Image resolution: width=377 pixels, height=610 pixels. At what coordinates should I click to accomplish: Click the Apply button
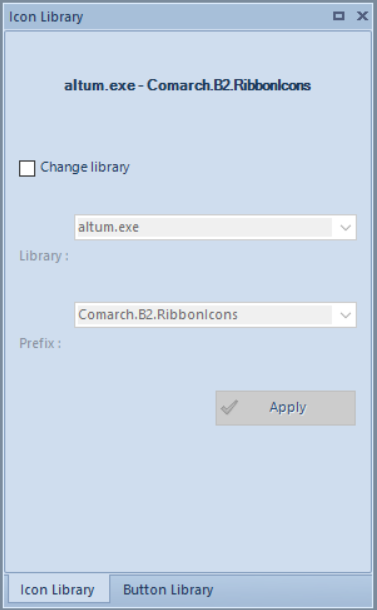286,408
